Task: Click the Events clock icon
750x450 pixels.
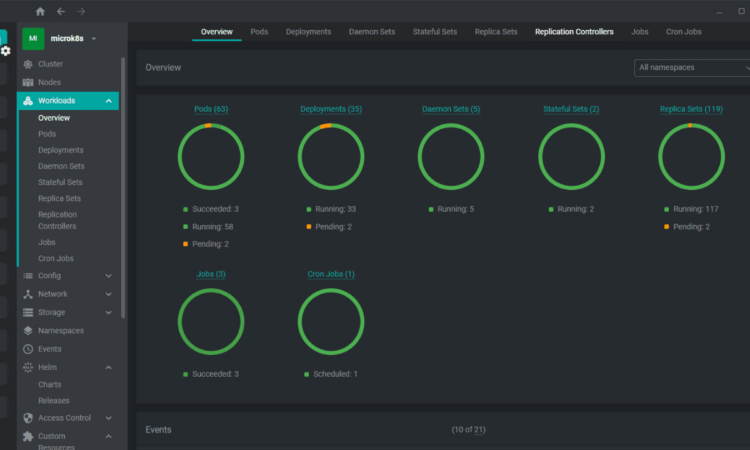Action: coord(28,349)
